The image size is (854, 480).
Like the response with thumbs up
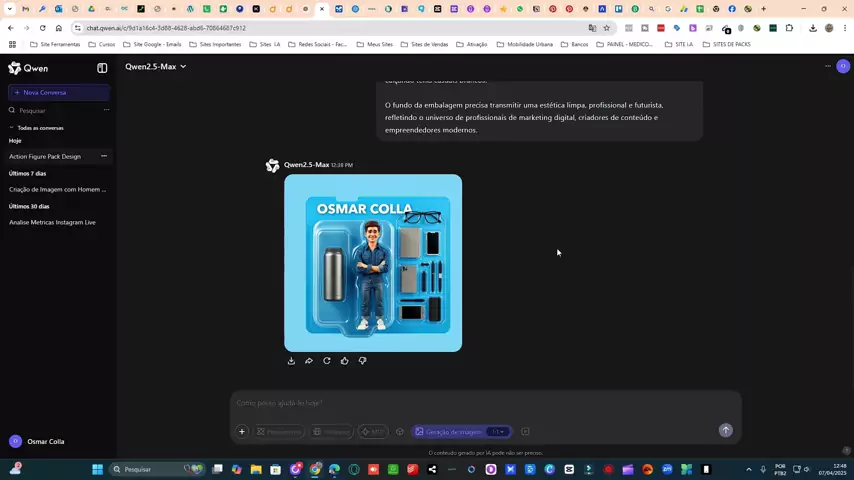click(345, 361)
